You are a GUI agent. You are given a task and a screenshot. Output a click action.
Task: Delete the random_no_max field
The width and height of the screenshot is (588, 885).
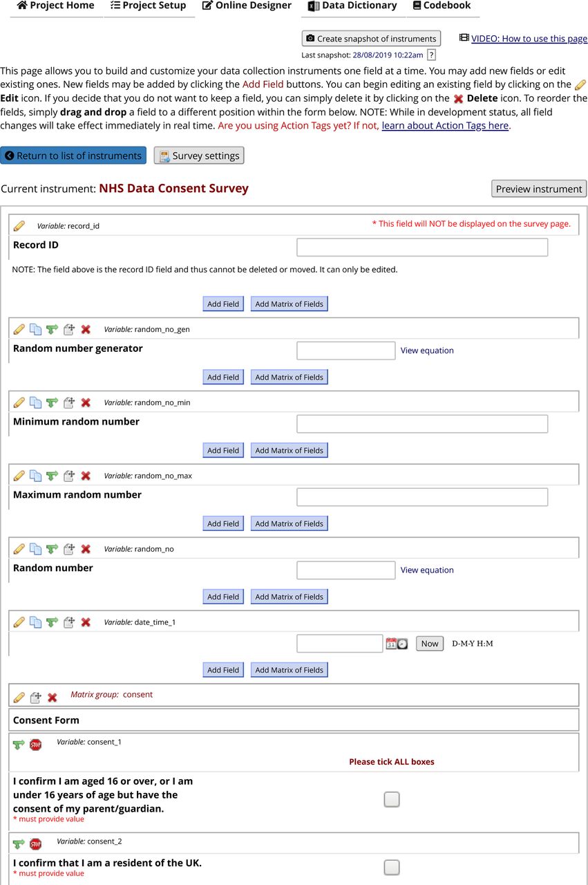(86, 476)
